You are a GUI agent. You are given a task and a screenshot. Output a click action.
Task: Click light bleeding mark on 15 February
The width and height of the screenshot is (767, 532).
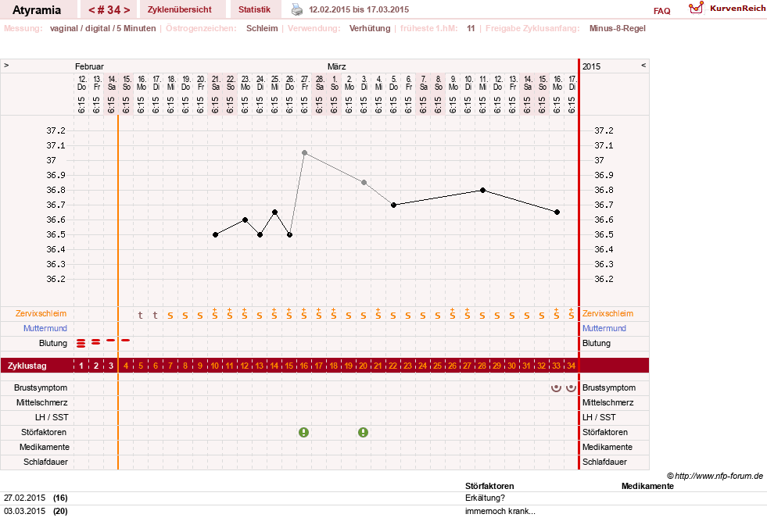click(x=126, y=340)
